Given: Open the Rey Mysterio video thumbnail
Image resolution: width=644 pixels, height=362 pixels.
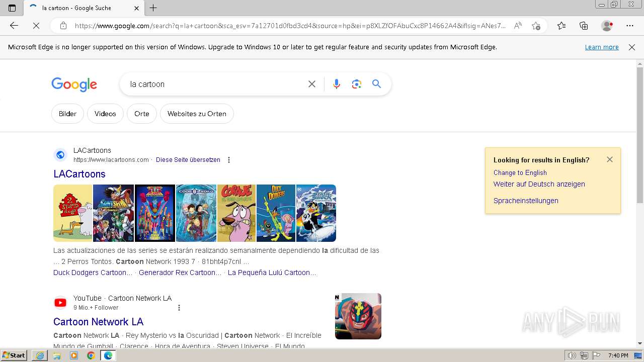Looking at the screenshot, I should (358, 316).
